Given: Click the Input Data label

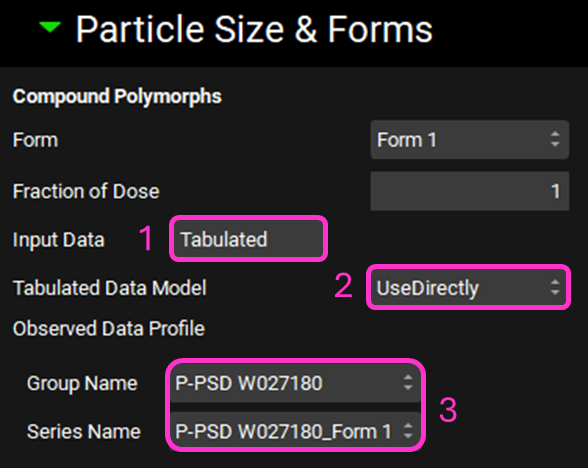Looking at the screenshot, I should point(58,240).
